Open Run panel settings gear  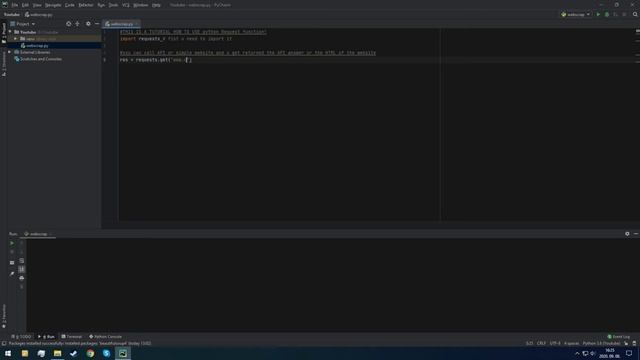[627, 234]
